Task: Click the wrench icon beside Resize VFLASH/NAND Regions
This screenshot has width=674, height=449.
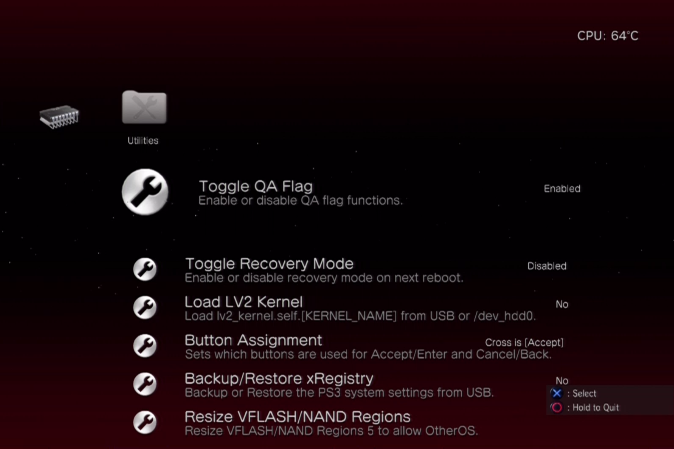Action: tap(145, 422)
